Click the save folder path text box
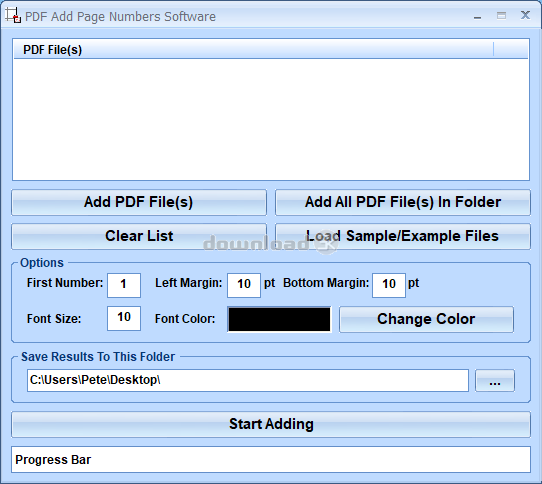The height and width of the screenshot is (484, 542). pos(248,380)
